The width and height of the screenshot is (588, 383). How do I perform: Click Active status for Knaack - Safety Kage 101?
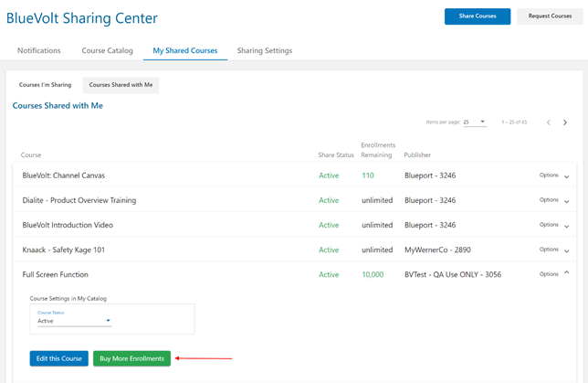coord(329,250)
